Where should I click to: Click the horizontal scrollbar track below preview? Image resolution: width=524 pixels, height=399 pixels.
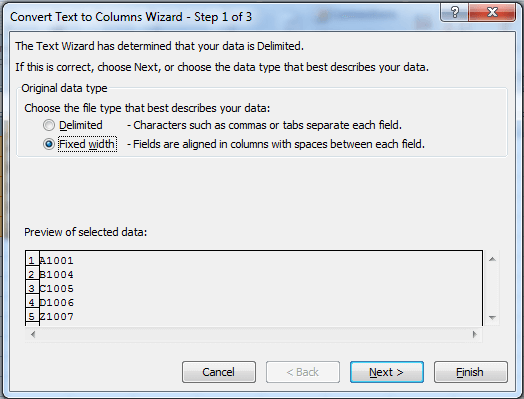tap(254, 334)
